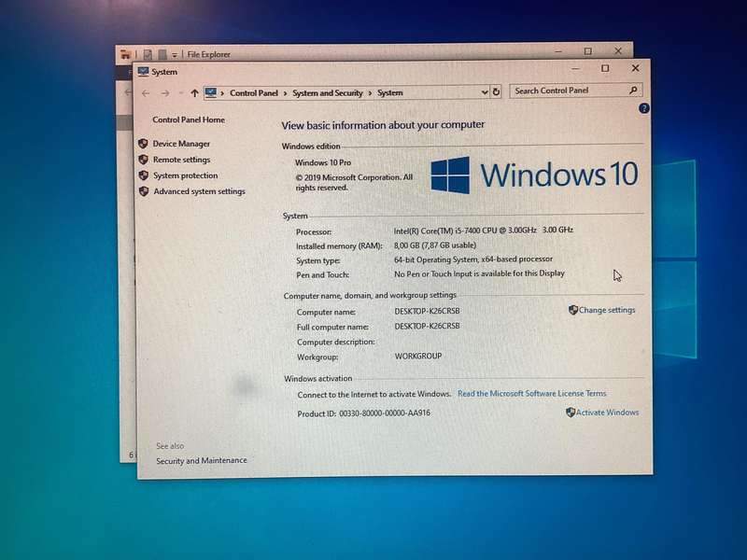
Task: Maximize the File Explorer window
Action: point(588,51)
